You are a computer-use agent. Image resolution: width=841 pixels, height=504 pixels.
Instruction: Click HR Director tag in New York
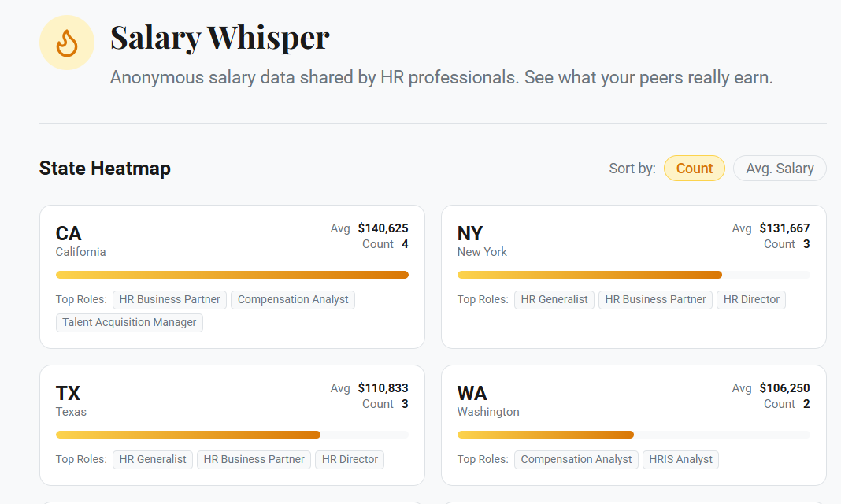(750, 299)
